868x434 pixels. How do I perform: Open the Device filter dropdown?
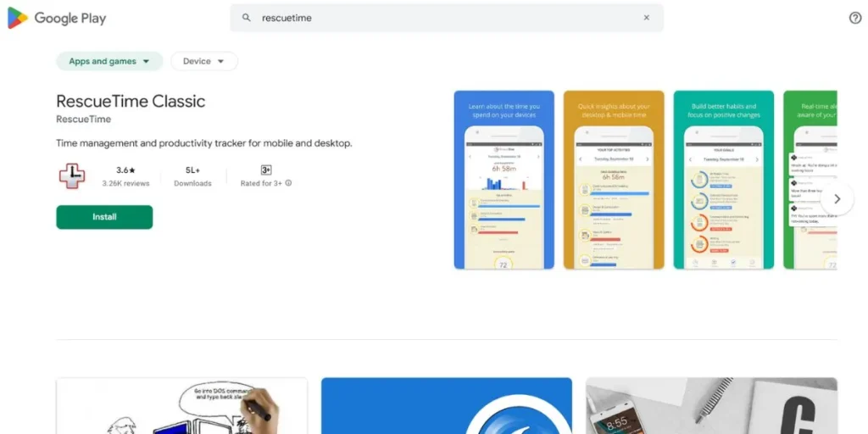pyautogui.click(x=204, y=61)
